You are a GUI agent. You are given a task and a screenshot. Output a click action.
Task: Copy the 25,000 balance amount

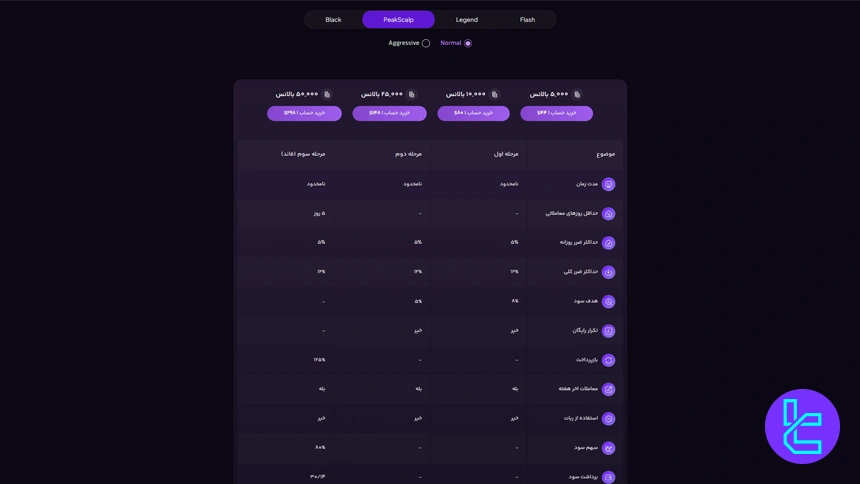(x=411, y=95)
